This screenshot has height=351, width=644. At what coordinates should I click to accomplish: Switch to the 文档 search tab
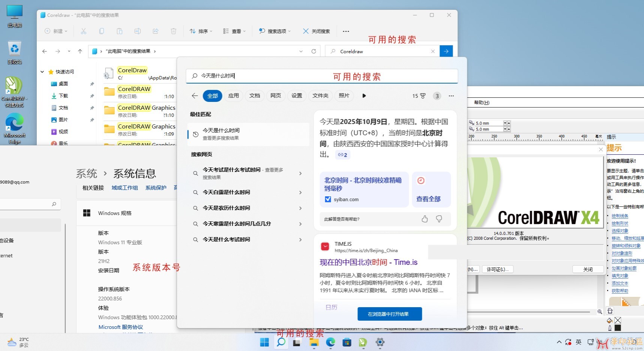point(255,96)
